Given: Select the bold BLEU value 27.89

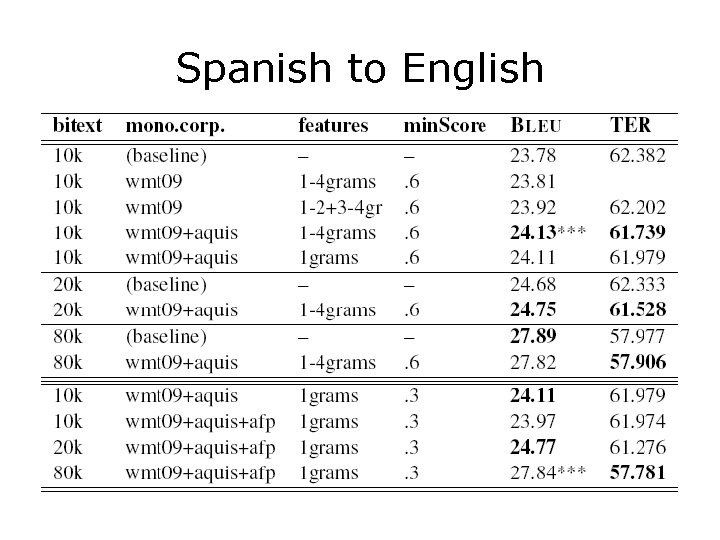Looking at the screenshot, I should click(533, 337).
